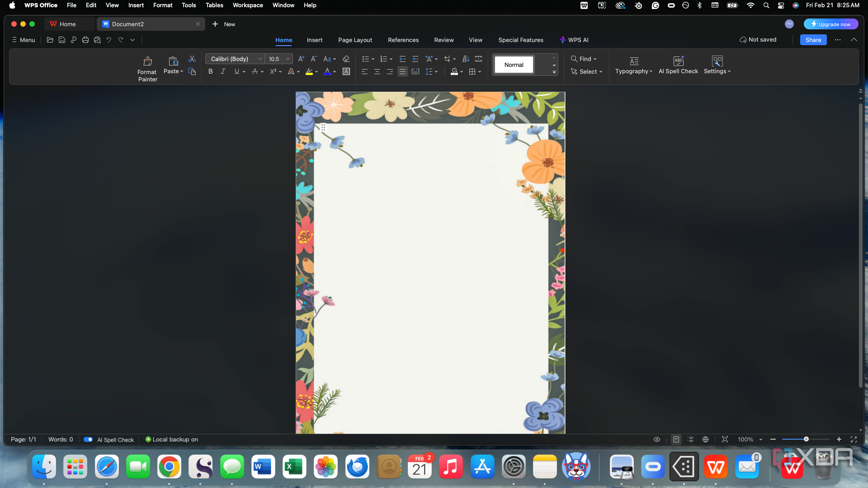The image size is (868, 488).
Task: Switch to outline view in status bar
Action: point(690,439)
